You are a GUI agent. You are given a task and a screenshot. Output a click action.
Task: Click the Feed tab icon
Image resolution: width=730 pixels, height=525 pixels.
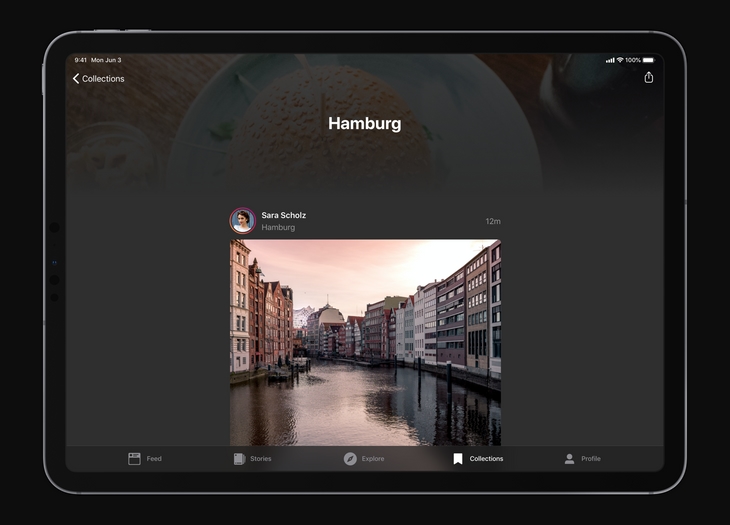134,459
